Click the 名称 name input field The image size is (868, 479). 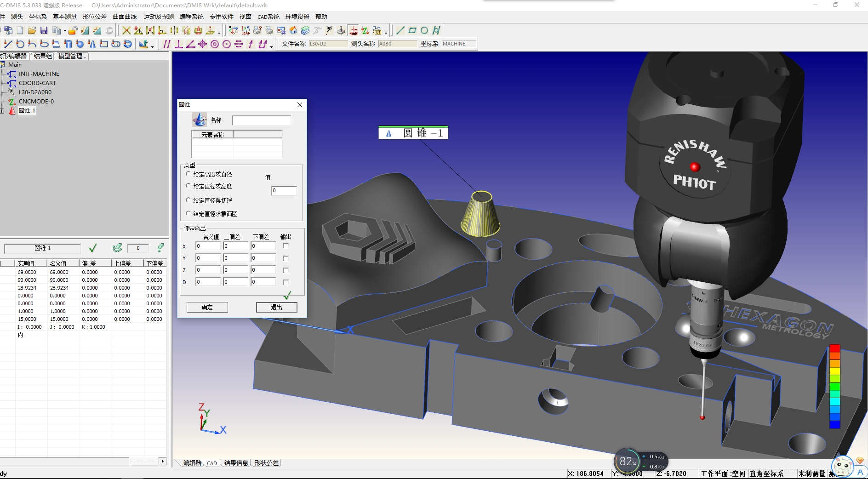(x=262, y=120)
